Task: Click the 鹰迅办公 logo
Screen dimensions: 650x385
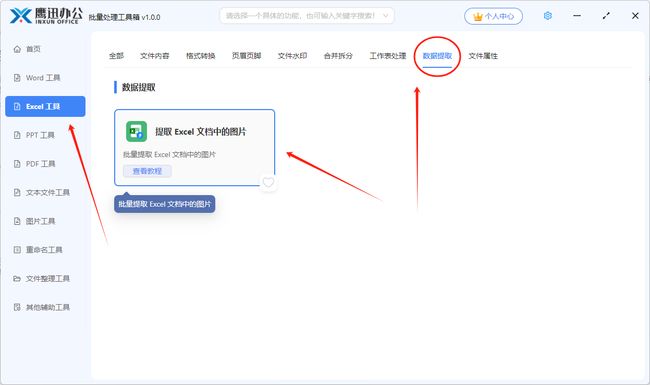Action: pos(46,16)
